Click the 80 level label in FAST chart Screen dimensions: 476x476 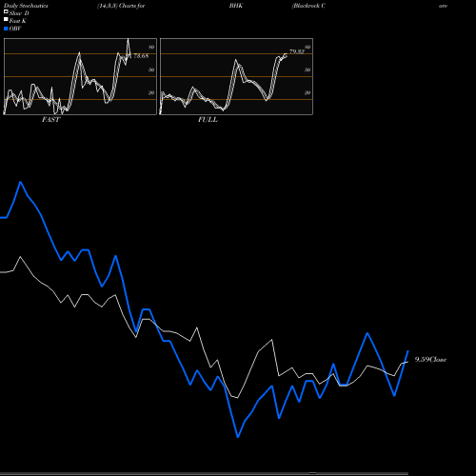(151, 47)
